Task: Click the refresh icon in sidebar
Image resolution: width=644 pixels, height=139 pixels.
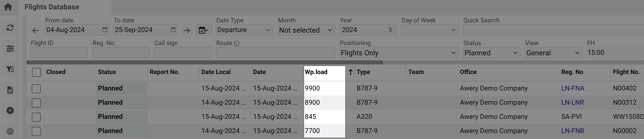Action: tap(10, 28)
